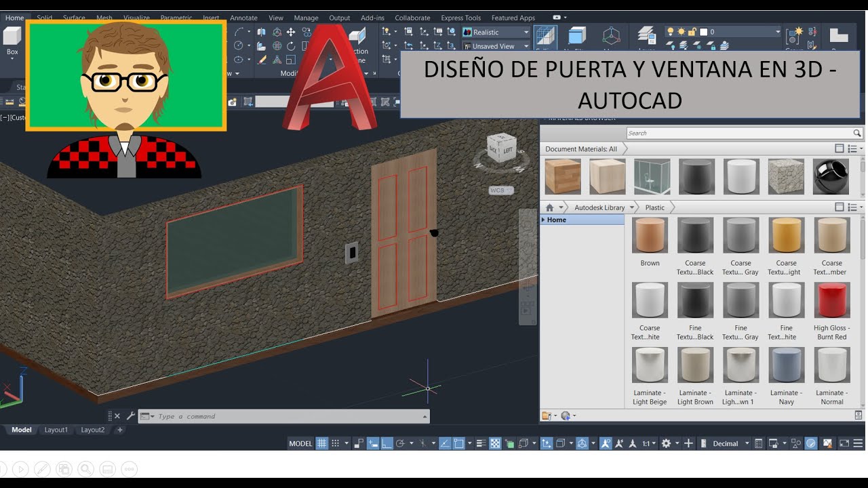Toggle hardware acceleration status icon

coord(811,443)
